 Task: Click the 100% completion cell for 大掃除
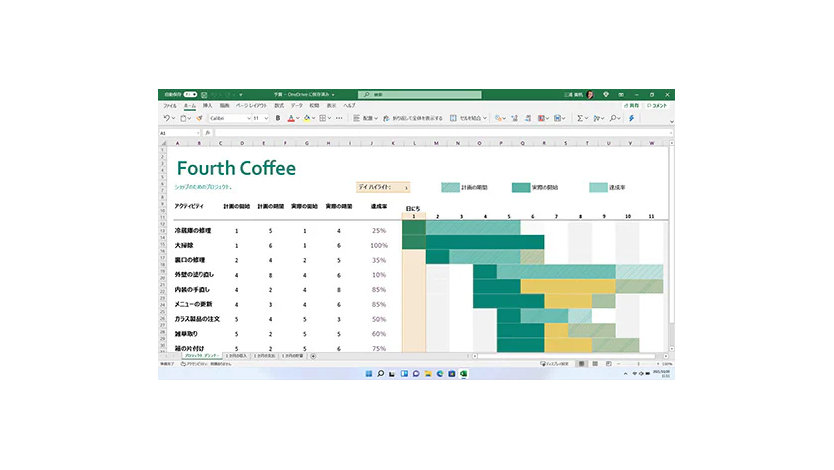click(x=379, y=246)
